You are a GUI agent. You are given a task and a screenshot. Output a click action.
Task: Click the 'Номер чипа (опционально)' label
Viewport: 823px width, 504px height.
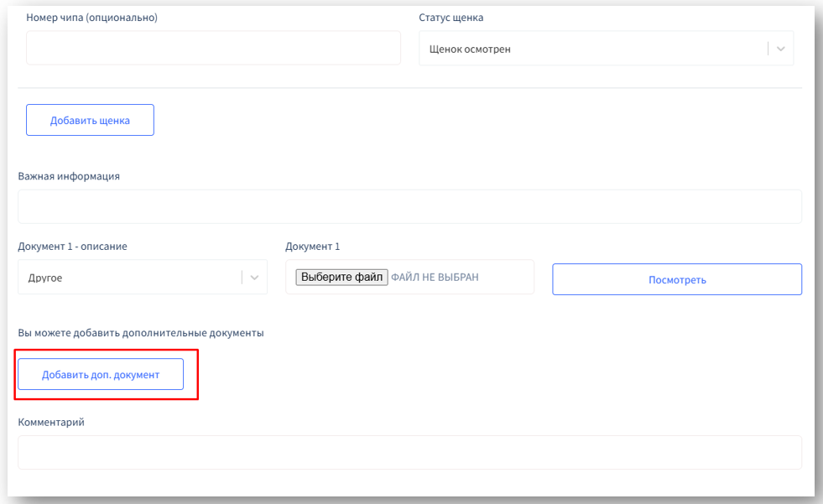pyautogui.click(x=92, y=18)
